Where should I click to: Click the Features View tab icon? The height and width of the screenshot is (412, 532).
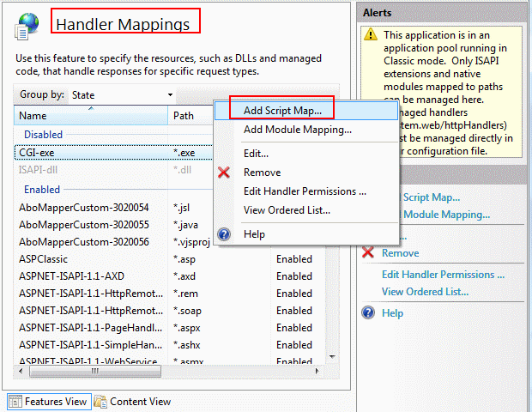click(x=15, y=401)
